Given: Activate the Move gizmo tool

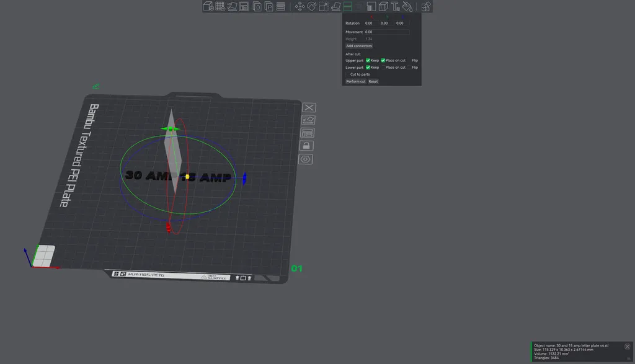Looking at the screenshot, I should [300, 7].
